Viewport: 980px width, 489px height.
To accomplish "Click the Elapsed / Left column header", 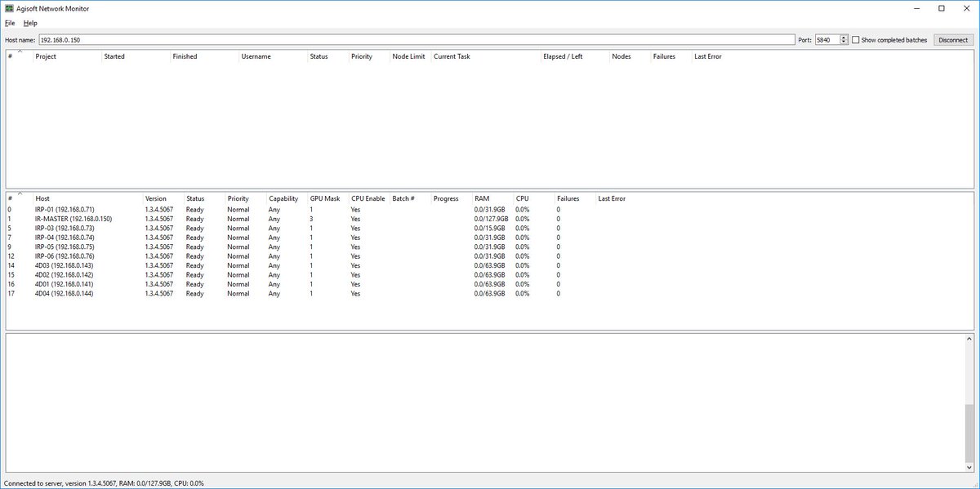I will [563, 56].
